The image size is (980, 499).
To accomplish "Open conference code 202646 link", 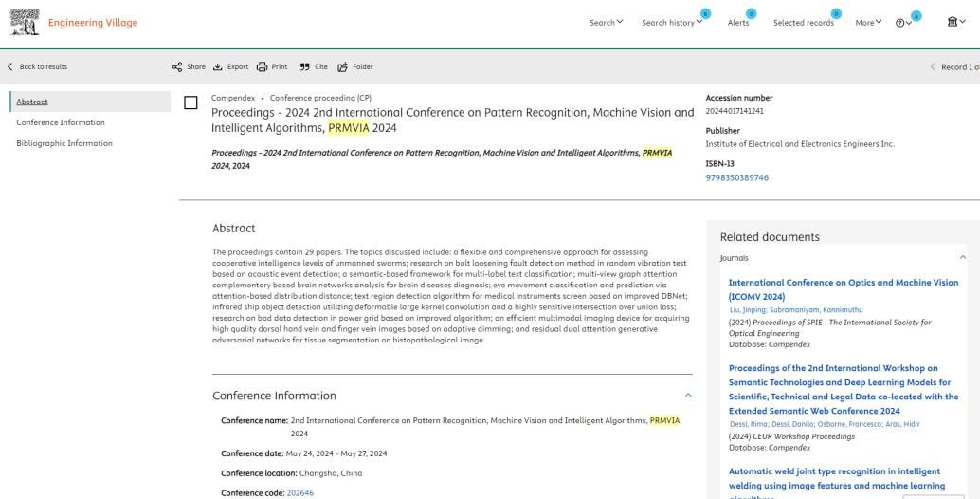I will click(301, 493).
